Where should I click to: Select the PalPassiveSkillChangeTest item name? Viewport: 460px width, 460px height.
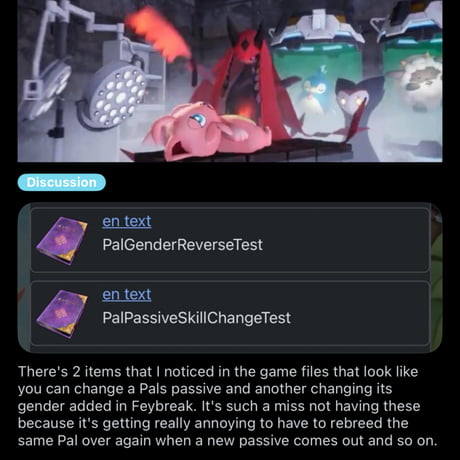tap(197, 318)
